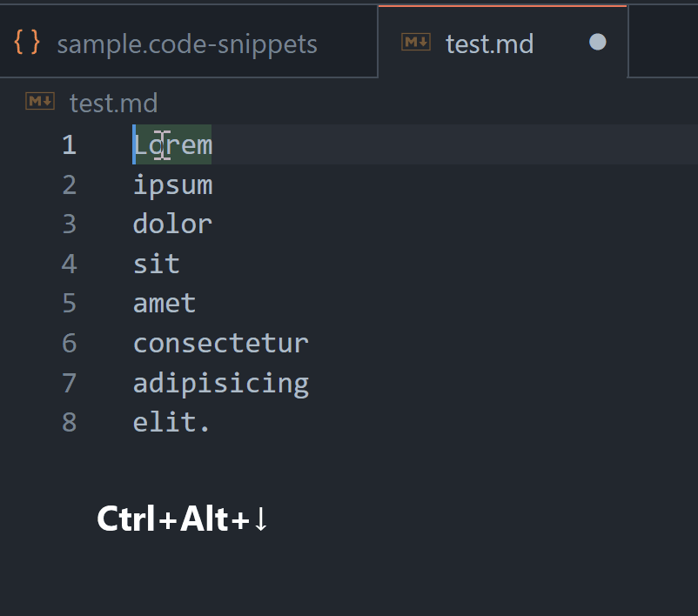Click the word consectetur on line 6
698x616 pixels.
(220, 344)
